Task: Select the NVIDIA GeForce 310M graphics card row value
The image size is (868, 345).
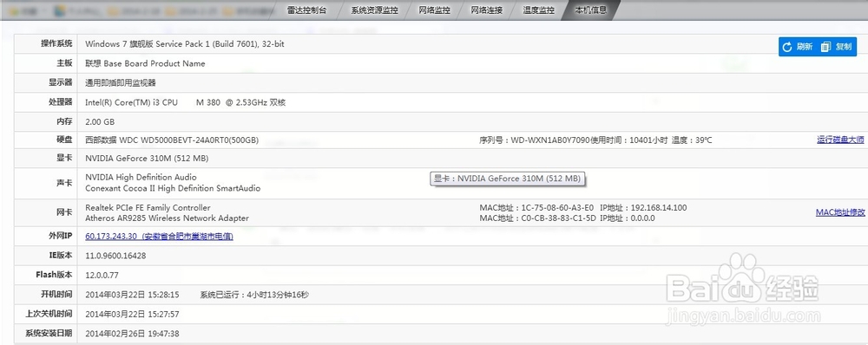Action: tap(147, 158)
